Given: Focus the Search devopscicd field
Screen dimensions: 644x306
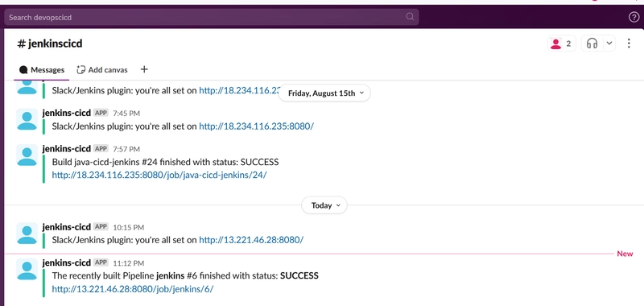Looking at the screenshot, I should coord(212,17).
